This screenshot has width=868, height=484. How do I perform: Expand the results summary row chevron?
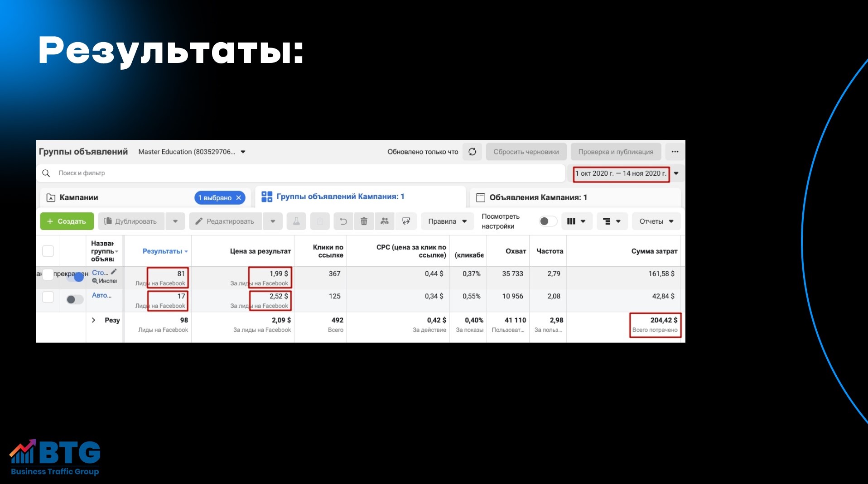[x=93, y=320]
